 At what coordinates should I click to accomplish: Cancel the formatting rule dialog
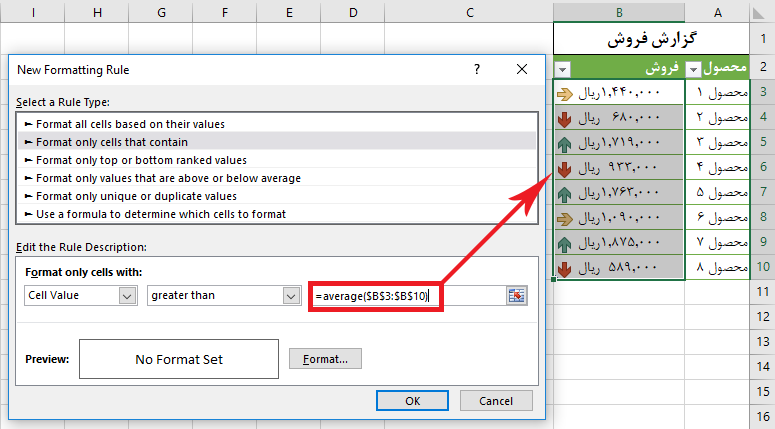(496, 401)
